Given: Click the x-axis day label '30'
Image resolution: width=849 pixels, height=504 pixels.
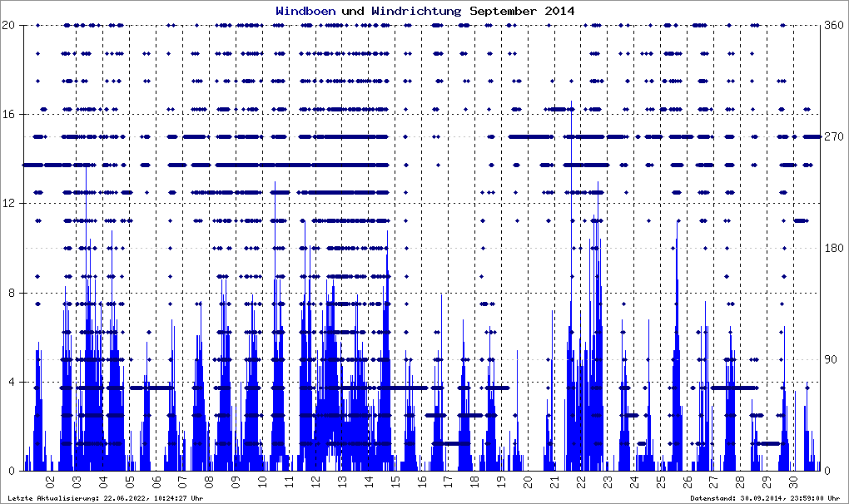Looking at the screenshot, I should pyautogui.click(x=793, y=482).
